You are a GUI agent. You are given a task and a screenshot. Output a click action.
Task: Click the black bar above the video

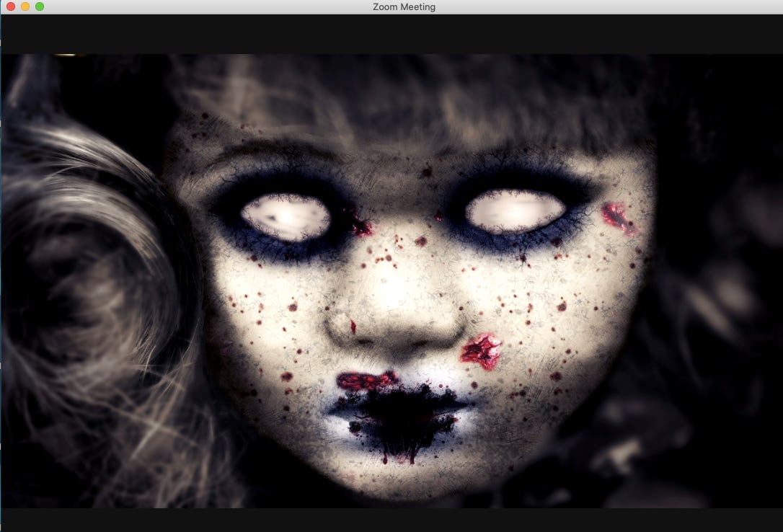coord(391,34)
